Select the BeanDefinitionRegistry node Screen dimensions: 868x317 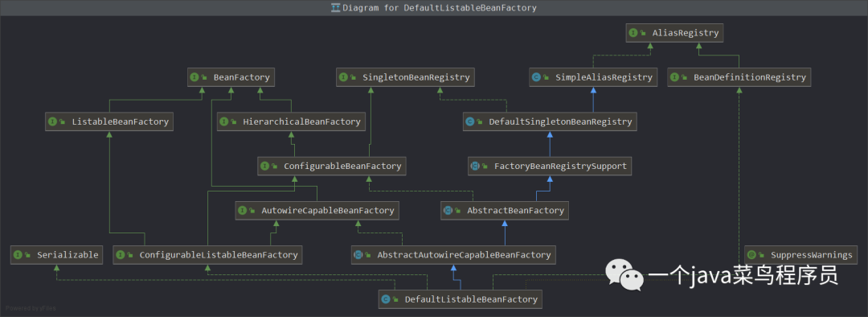click(x=739, y=77)
